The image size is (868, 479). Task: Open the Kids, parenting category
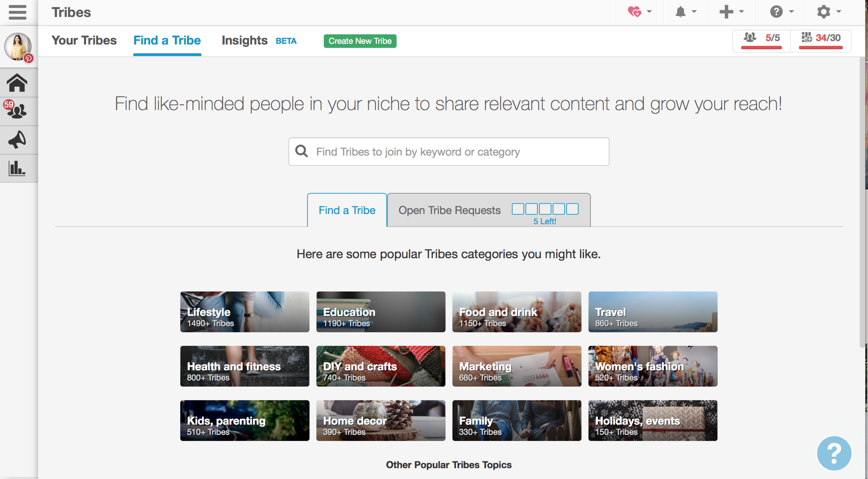click(244, 420)
